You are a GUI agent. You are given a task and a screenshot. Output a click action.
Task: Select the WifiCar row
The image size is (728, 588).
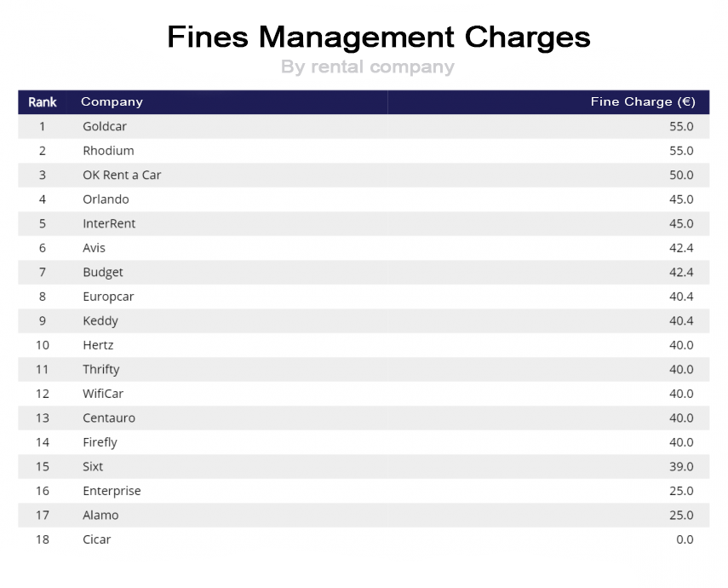point(364,394)
